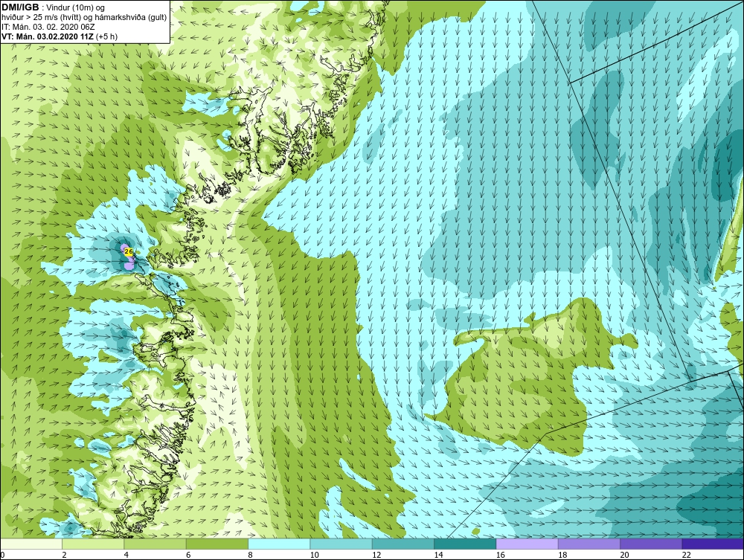
Task: Select the 12–14 m/s teal swatch
Action: coord(403,544)
